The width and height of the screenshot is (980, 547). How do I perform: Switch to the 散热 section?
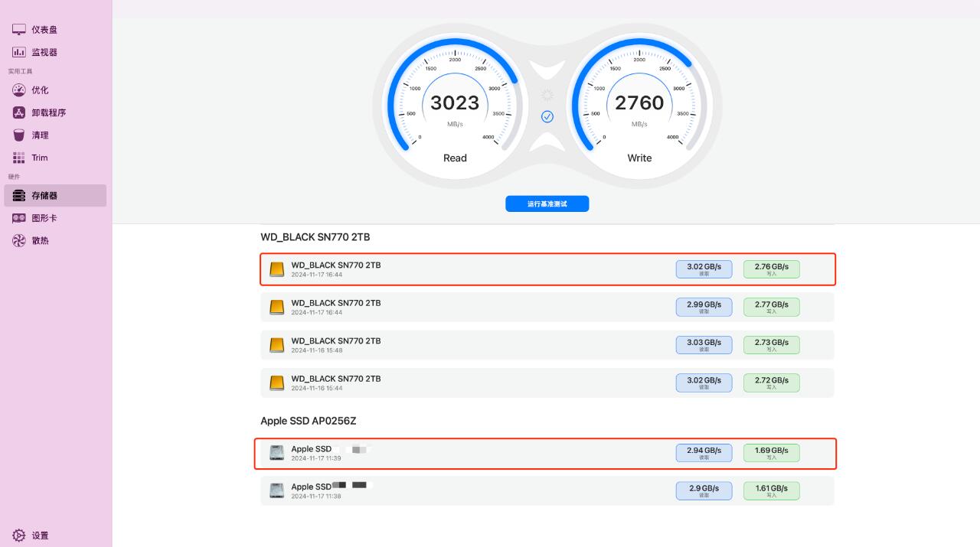[x=55, y=241]
